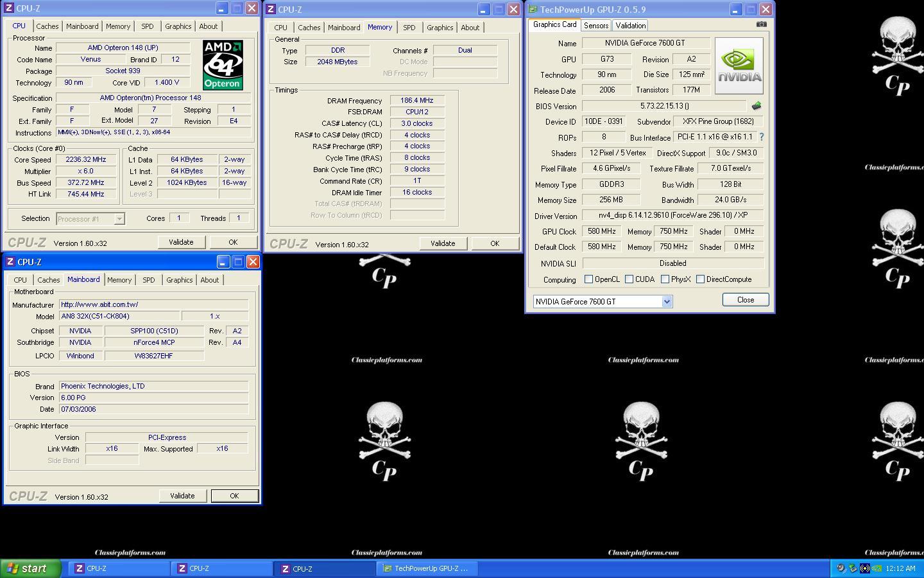Image resolution: width=924 pixels, height=578 pixels.
Task: Click the CAS# Latency 3.0 clocks value
Action: 417,123
